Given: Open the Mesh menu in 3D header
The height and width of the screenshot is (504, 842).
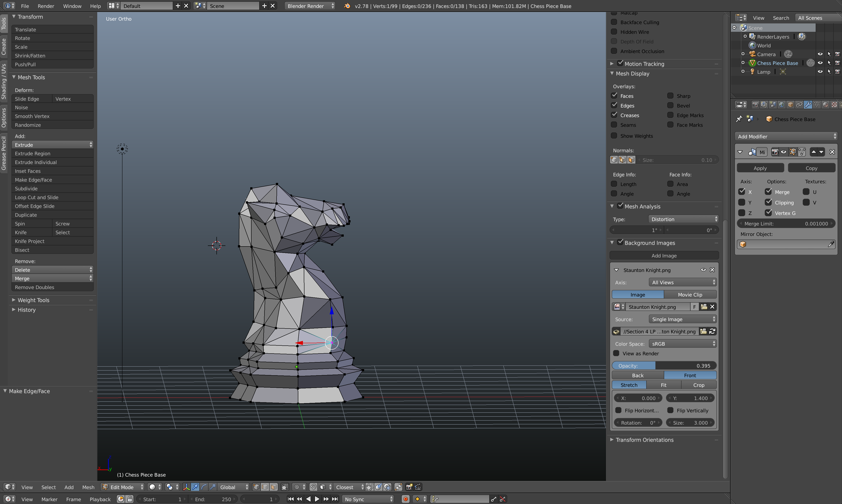Looking at the screenshot, I should coord(88,487).
